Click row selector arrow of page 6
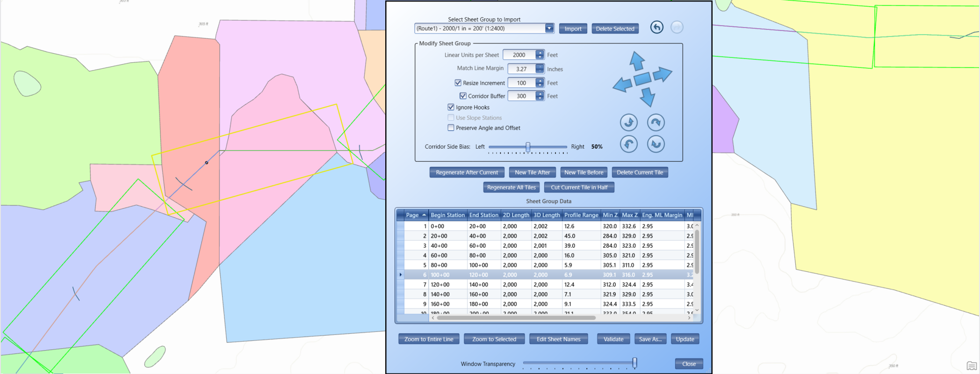This screenshot has height=374, width=980. click(400, 275)
